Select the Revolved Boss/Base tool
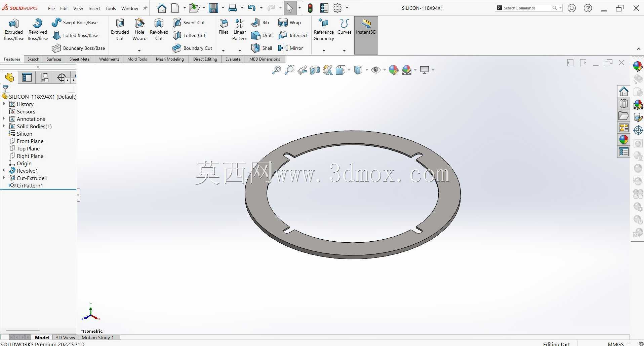 tap(38, 30)
